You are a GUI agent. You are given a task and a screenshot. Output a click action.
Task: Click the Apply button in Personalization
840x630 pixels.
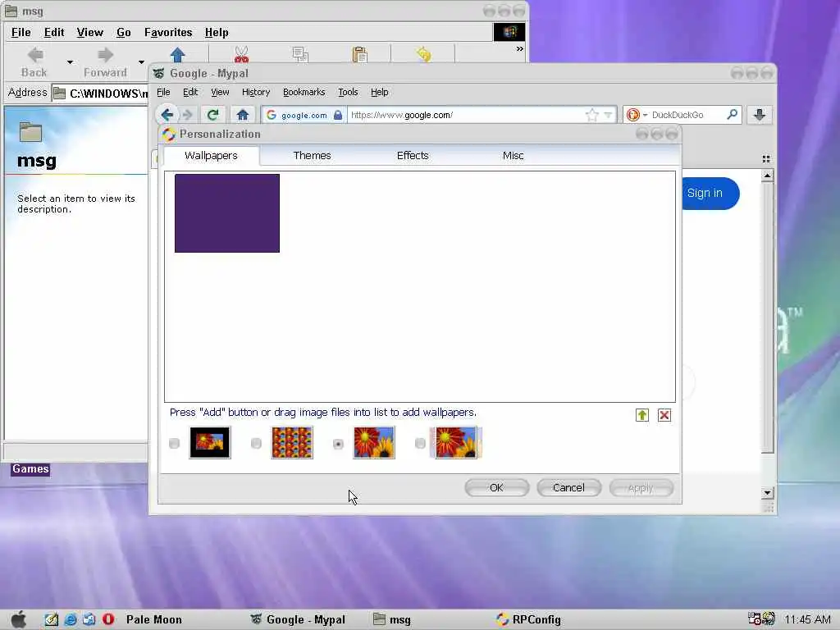coord(641,487)
